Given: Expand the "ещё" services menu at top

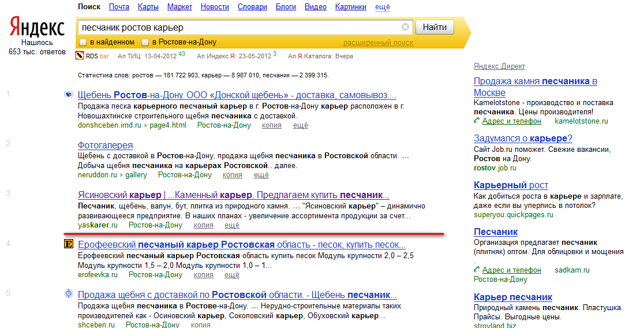Looking at the screenshot, I should coord(383,7).
